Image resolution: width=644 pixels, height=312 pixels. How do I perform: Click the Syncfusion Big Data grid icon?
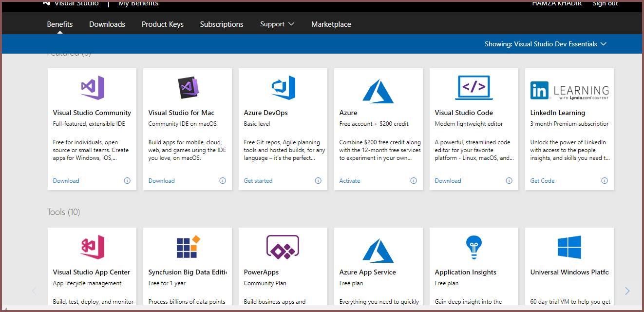[188, 247]
